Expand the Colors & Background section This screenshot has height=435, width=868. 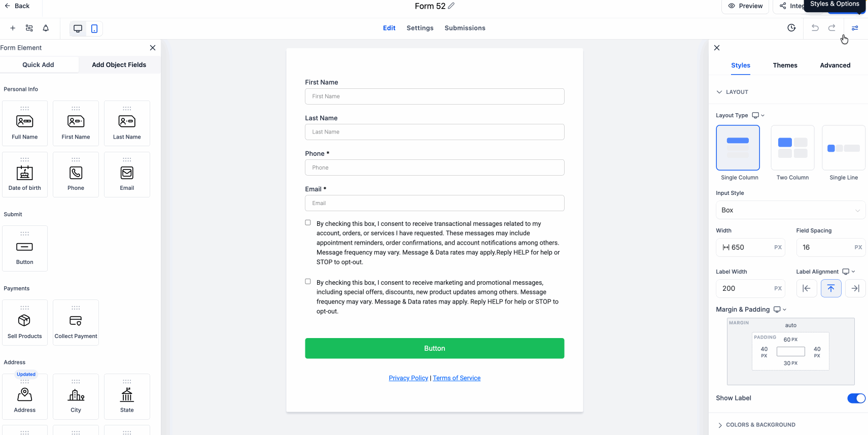coord(760,425)
